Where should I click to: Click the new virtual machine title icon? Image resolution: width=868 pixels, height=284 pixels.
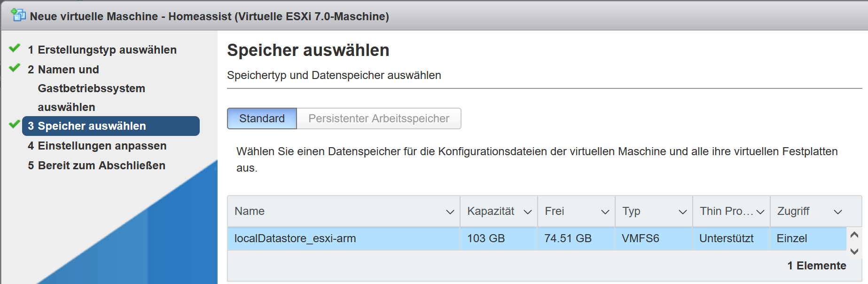[x=18, y=16]
